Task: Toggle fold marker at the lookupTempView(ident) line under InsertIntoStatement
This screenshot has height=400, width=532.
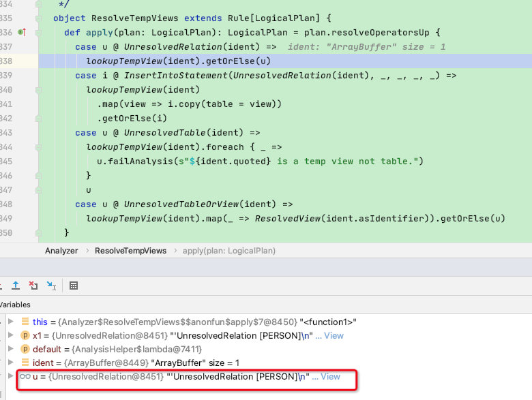Action: tap(38, 90)
